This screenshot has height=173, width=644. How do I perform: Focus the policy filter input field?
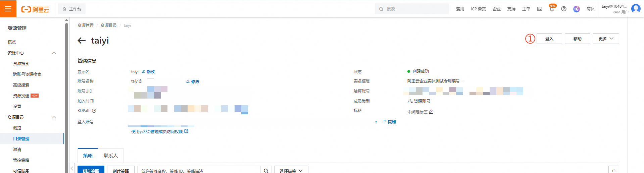(199, 170)
